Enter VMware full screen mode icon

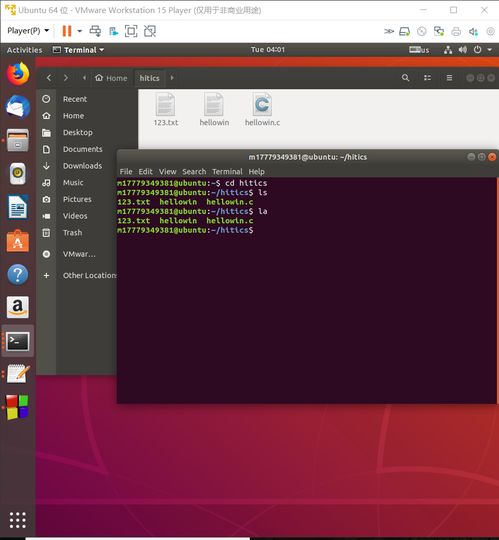click(x=131, y=31)
